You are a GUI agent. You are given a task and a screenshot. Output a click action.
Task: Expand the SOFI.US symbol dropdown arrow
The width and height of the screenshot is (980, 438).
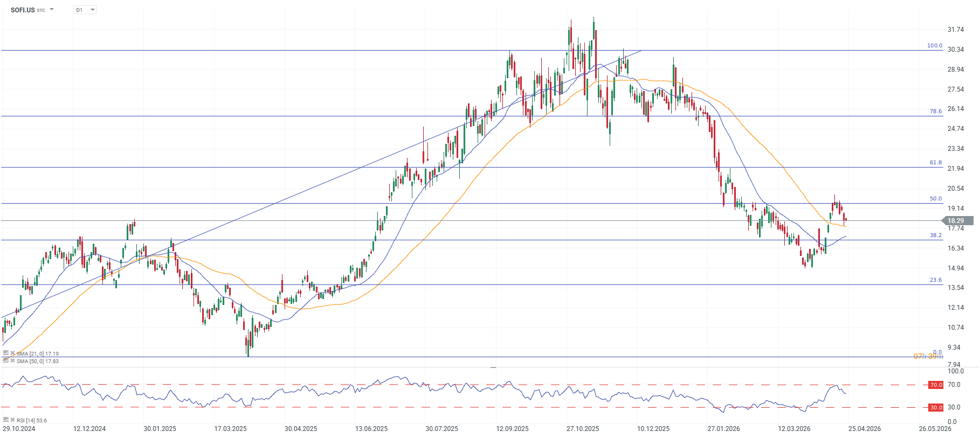pyautogui.click(x=52, y=10)
